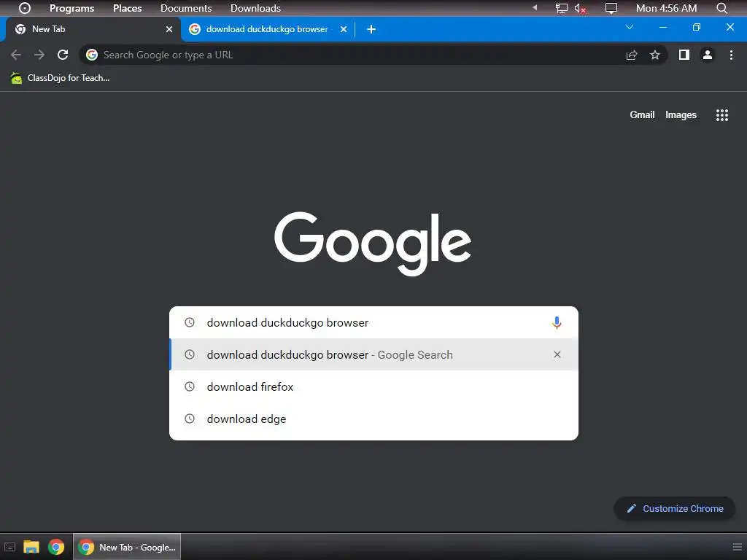Click the muted volume tray icon
Image resolution: width=747 pixels, height=560 pixels.
[x=580, y=8]
